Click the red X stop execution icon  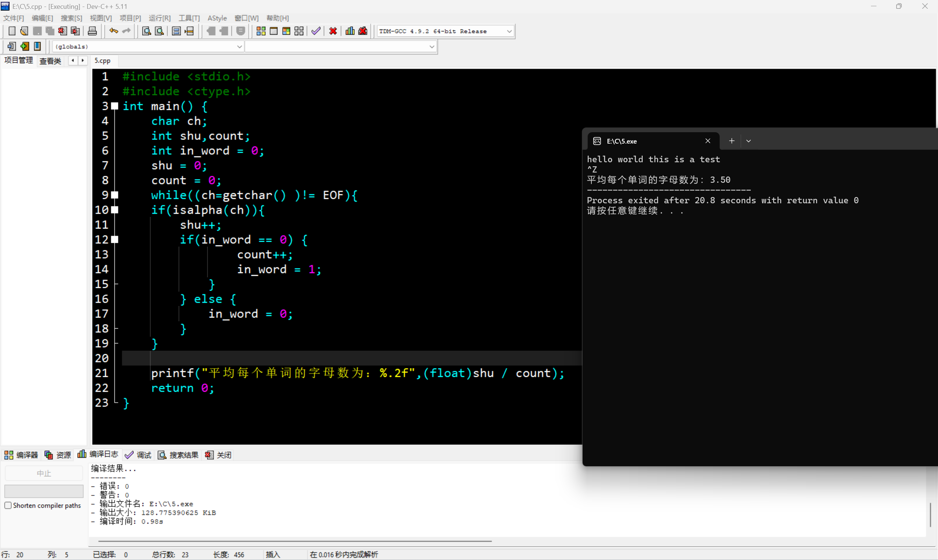click(x=333, y=31)
